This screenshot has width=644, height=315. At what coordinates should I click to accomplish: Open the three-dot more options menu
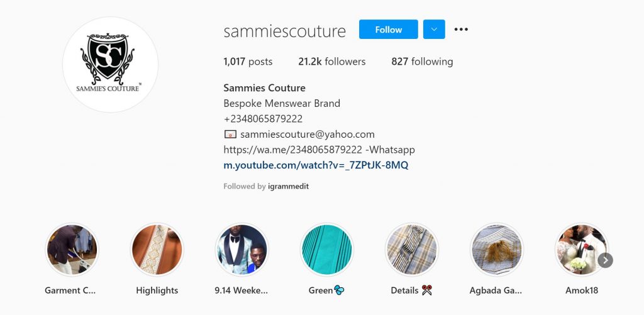pyautogui.click(x=461, y=29)
